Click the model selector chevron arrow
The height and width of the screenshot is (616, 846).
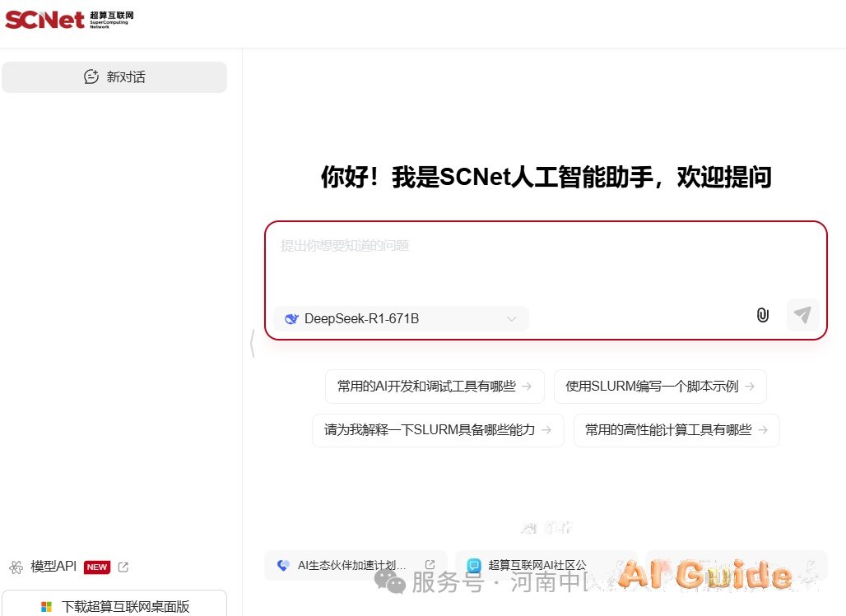[512, 319]
